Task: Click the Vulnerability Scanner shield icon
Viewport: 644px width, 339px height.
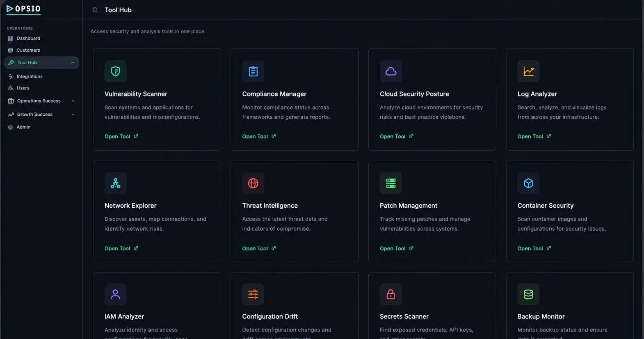Action: click(x=116, y=71)
